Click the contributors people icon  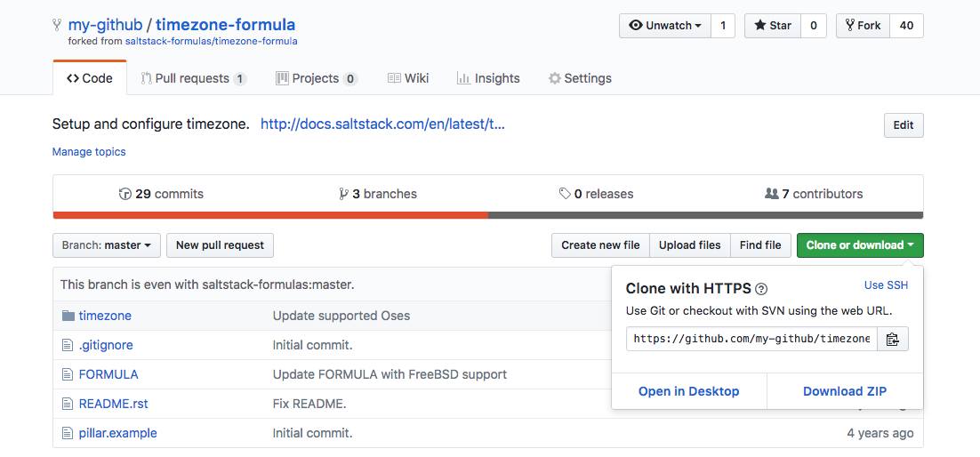[x=771, y=194]
